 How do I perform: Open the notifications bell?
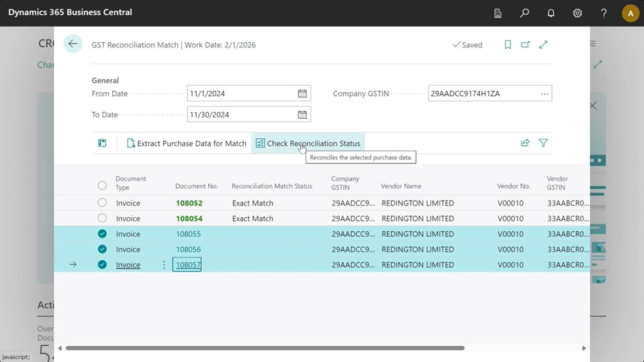[x=551, y=13]
